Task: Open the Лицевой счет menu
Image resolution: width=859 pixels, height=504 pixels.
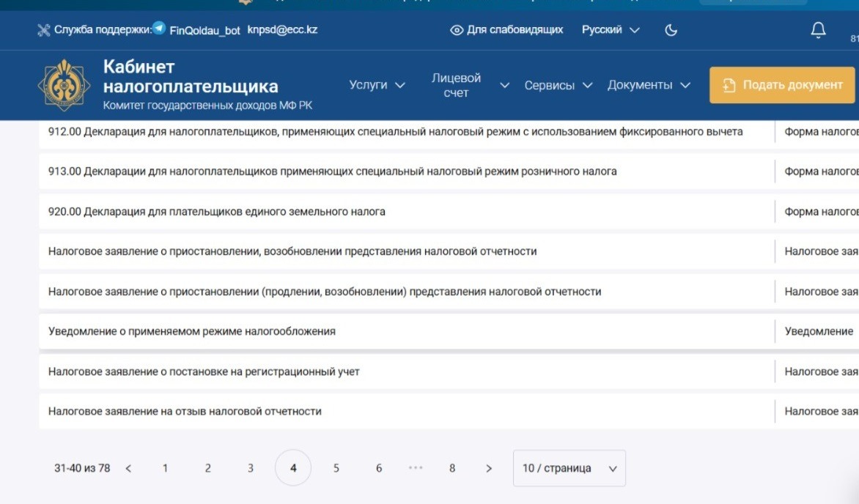Action: [469, 85]
